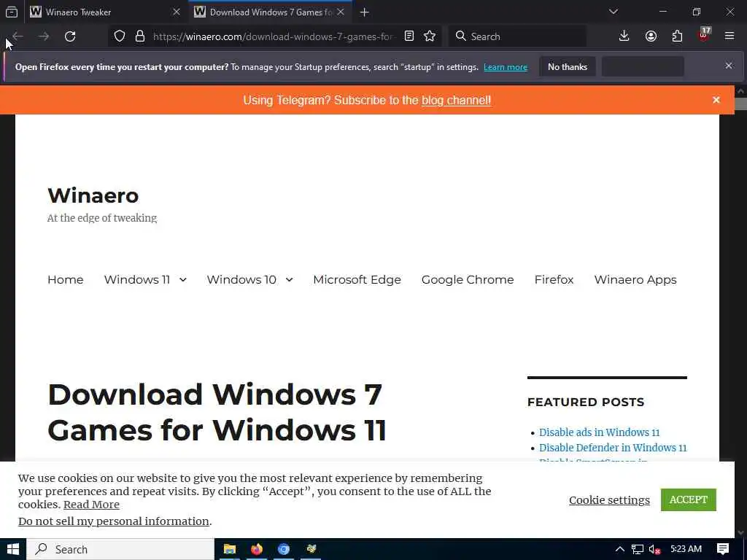Screen dimensions: 747x560
Task: Go forward to next page
Action: (43, 36)
